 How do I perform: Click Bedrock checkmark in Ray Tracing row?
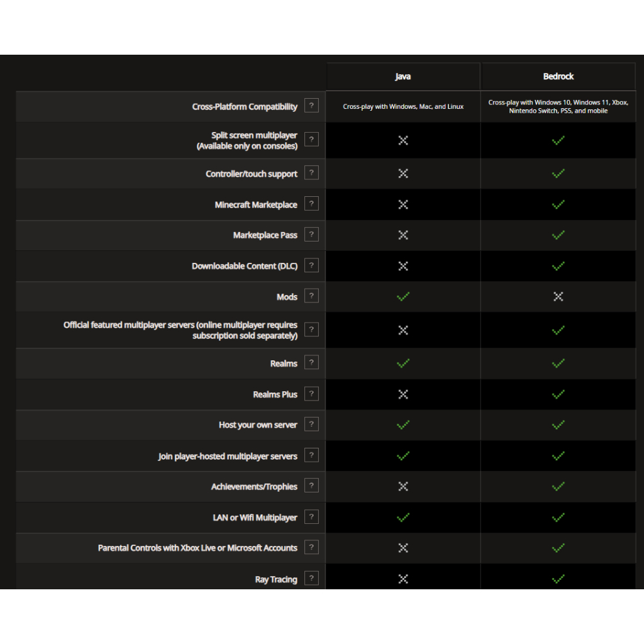[558, 579]
